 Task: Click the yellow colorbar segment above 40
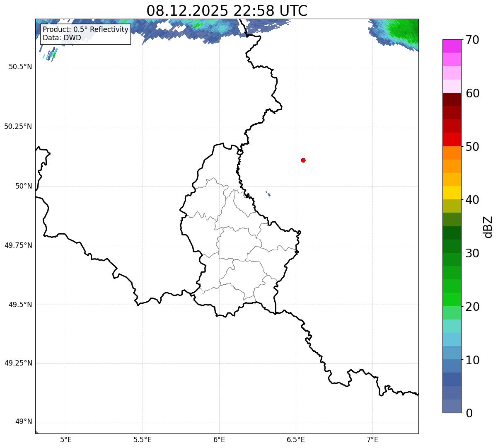(452, 193)
